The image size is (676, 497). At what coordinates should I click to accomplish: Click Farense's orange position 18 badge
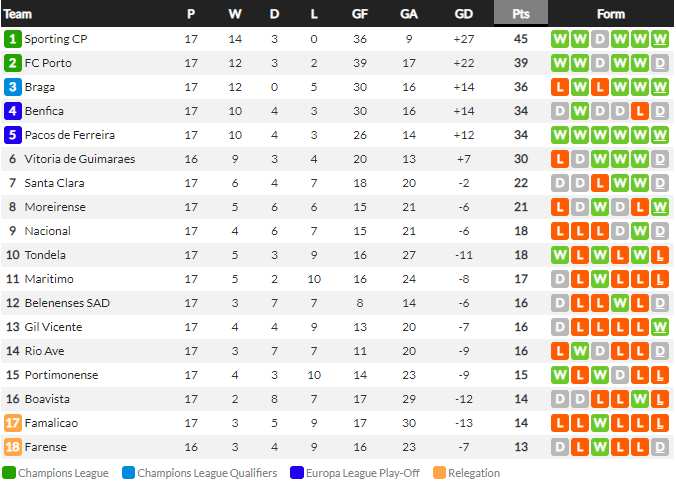[x=13, y=447]
